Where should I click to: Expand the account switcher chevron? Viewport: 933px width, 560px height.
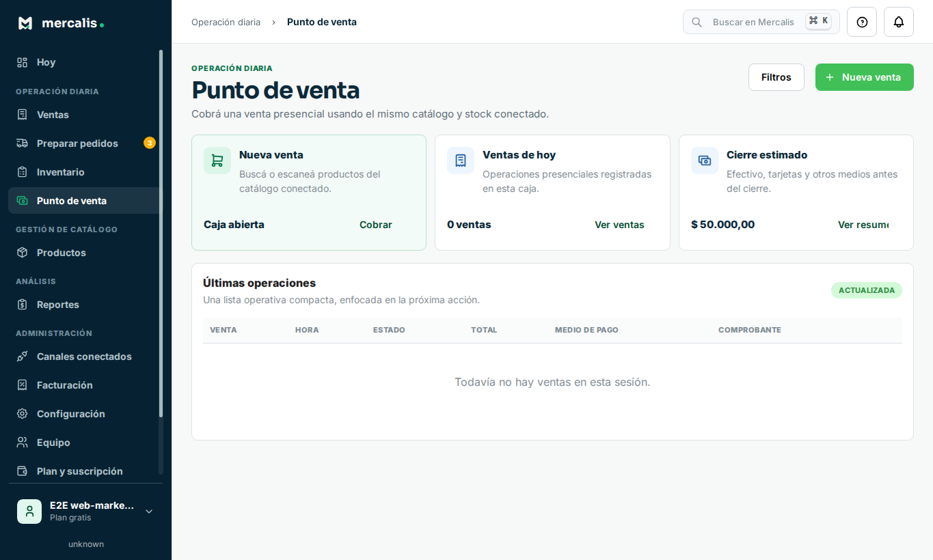pos(149,512)
